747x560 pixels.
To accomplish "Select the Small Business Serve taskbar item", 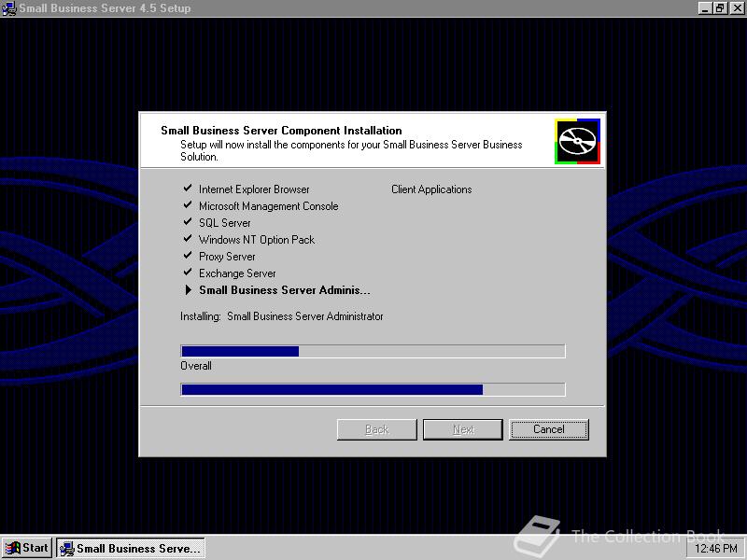I will click(131, 548).
